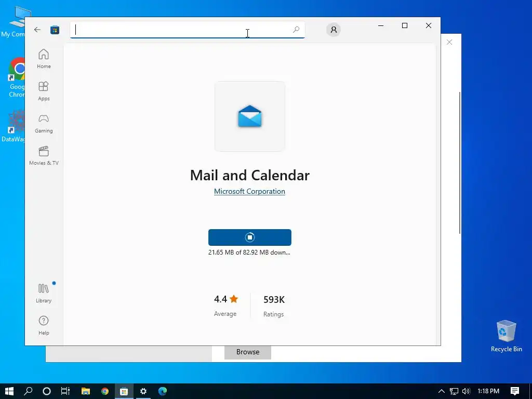This screenshot has width=532, height=399.
Task: Click the download progress text
Action: point(249,252)
